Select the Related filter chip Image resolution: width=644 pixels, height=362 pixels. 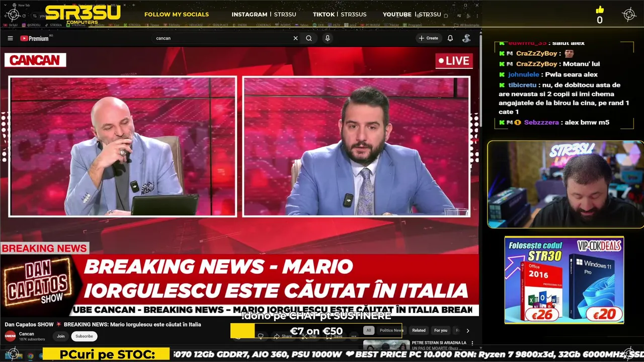pos(419,330)
